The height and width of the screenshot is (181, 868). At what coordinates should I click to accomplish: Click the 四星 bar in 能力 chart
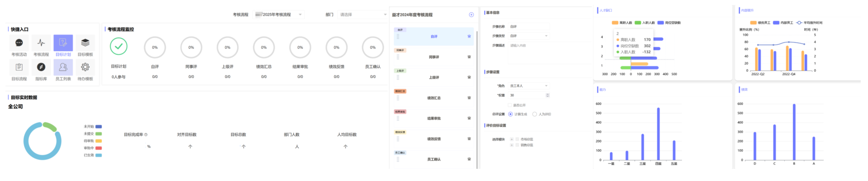(x=658, y=134)
